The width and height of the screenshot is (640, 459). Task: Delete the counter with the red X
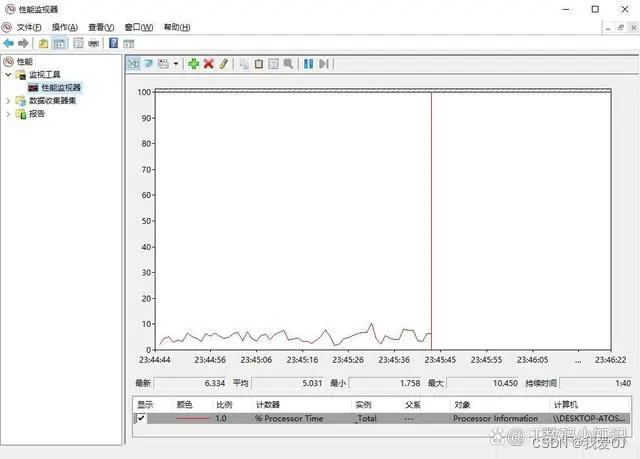click(209, 64)
